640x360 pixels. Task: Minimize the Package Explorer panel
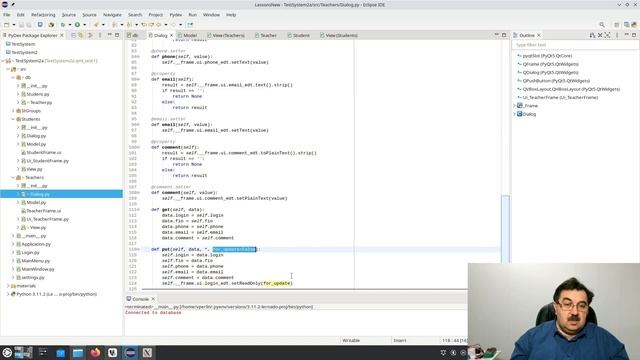[x=109, y=36]
